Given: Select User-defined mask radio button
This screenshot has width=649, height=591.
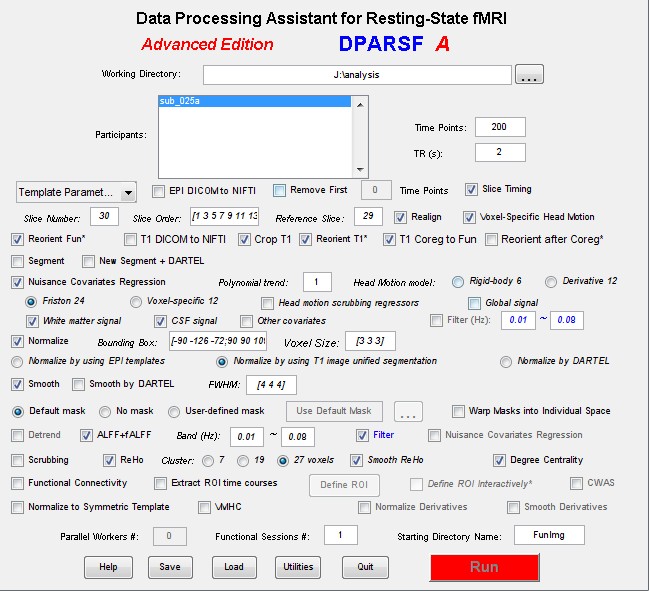Looking at the screenshot, I should pyautogui.click(x=174, y=412).
